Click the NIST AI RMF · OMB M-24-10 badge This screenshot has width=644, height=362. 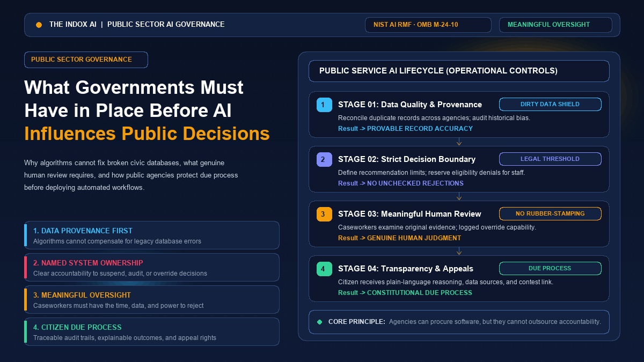pos(428,25)
